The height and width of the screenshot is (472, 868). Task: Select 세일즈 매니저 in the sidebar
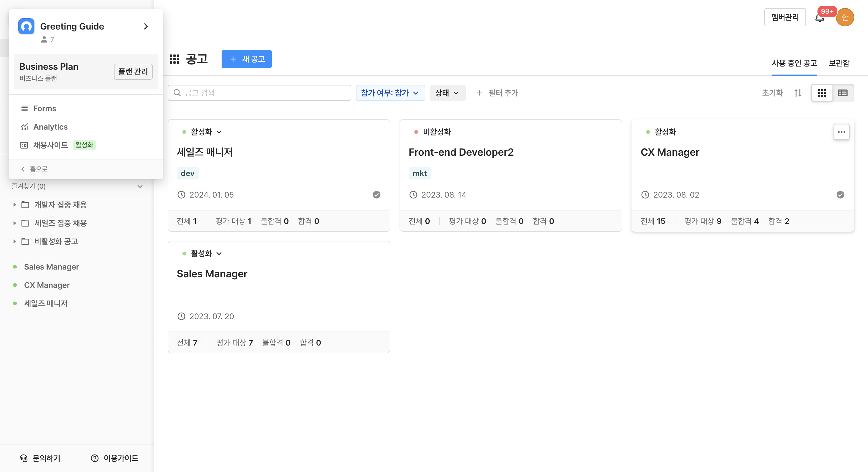point(46,303)
